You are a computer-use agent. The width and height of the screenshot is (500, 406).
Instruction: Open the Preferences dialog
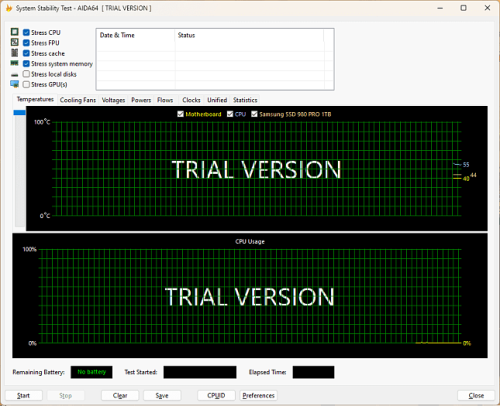tap(258, 395)
